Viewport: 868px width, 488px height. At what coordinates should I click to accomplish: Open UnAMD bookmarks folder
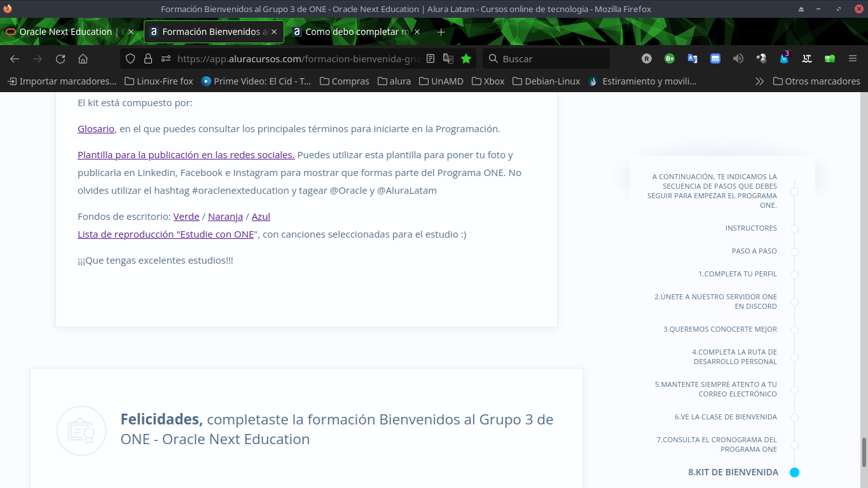441,81
